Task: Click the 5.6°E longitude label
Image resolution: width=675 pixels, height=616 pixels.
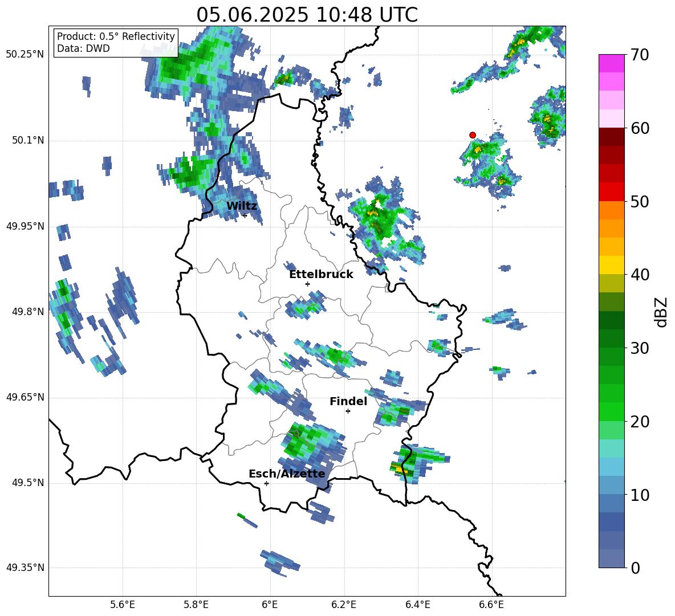Action: [x=122, y=605]
